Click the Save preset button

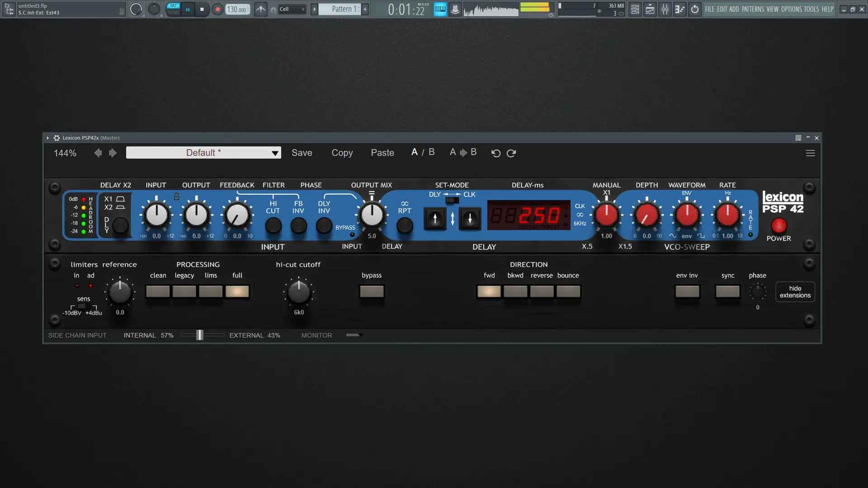[302, 153]
